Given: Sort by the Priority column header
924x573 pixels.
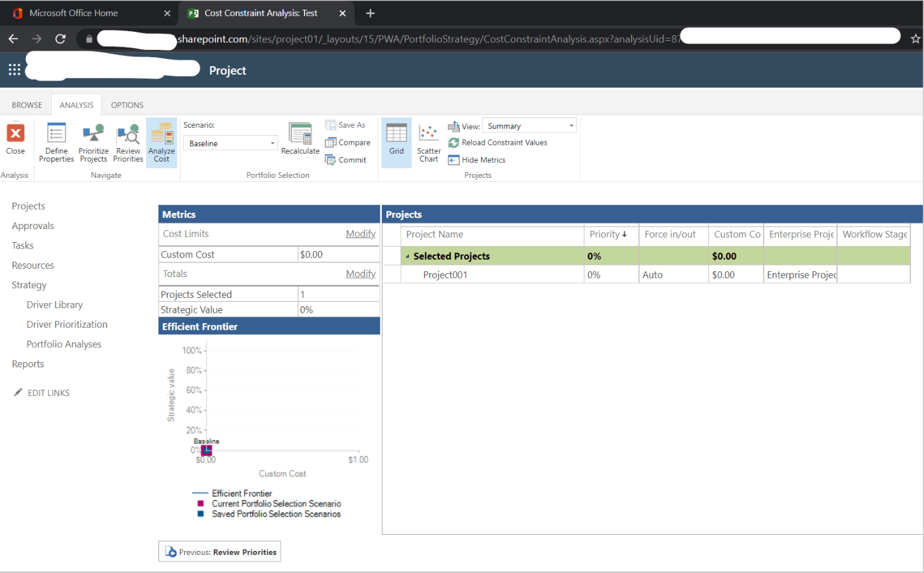Looking at the screenshot, I should (x=608, y=234).
